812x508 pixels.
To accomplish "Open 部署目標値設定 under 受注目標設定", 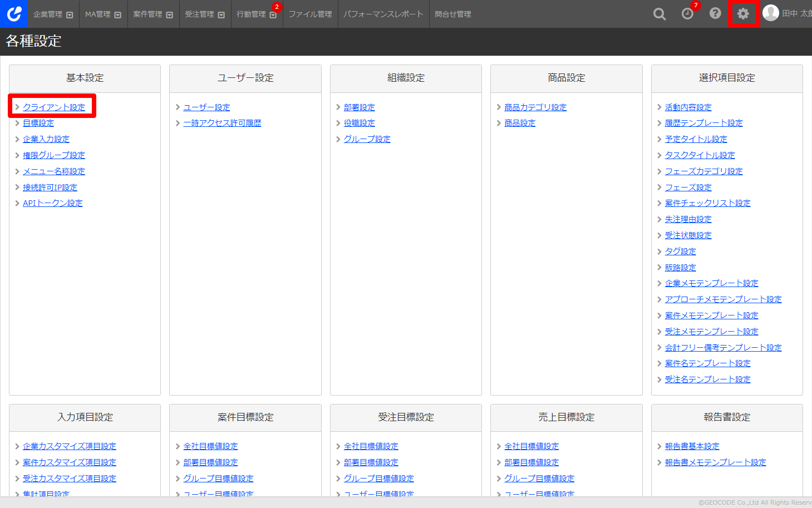I will (x=371, y=462).
